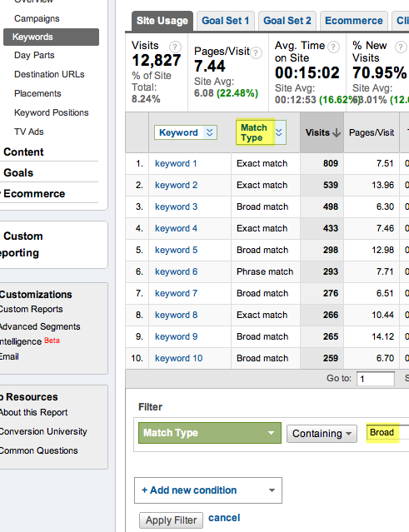This screenshot has width=409, height=532.
Task: Click the Go to page number field
Action: pyautogui.click(x=376, y=379)
